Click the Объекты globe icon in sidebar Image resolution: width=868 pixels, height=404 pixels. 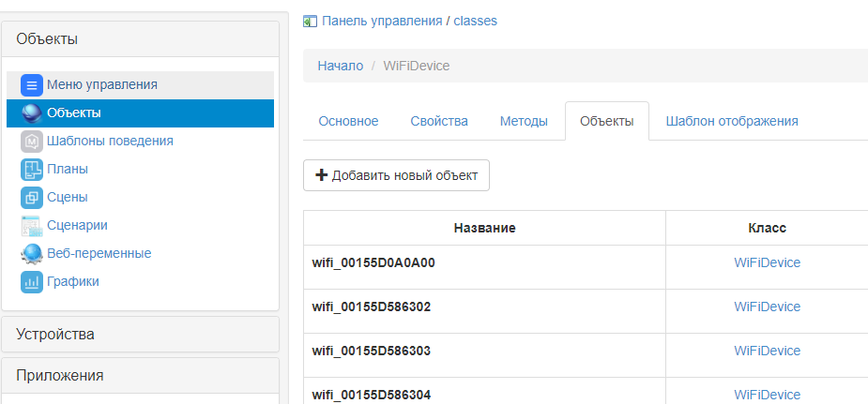(32, 113)
